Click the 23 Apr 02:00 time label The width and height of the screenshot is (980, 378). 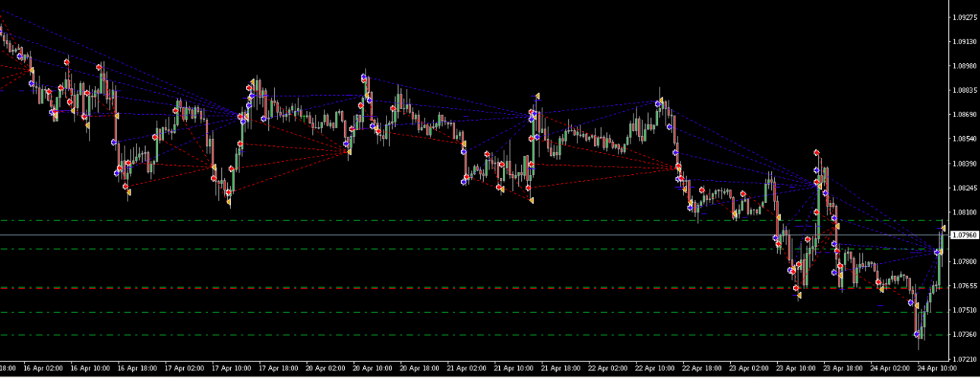750,368
